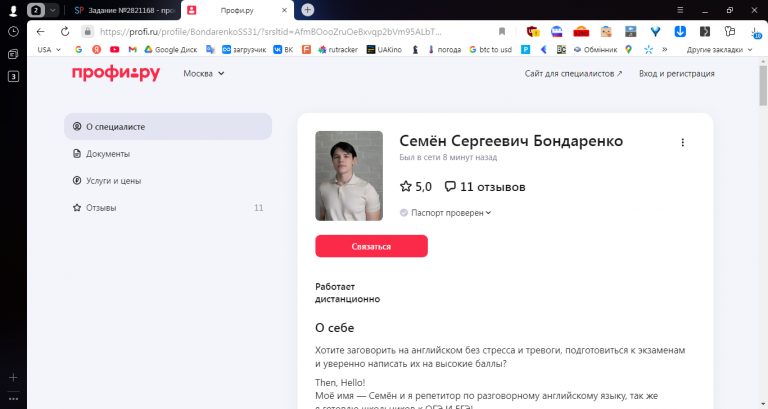Image resolution: width=768 pixels, height=409 pixels.
Task: Expand the USA bookmarks folder
Action: (x=49, y=49)
